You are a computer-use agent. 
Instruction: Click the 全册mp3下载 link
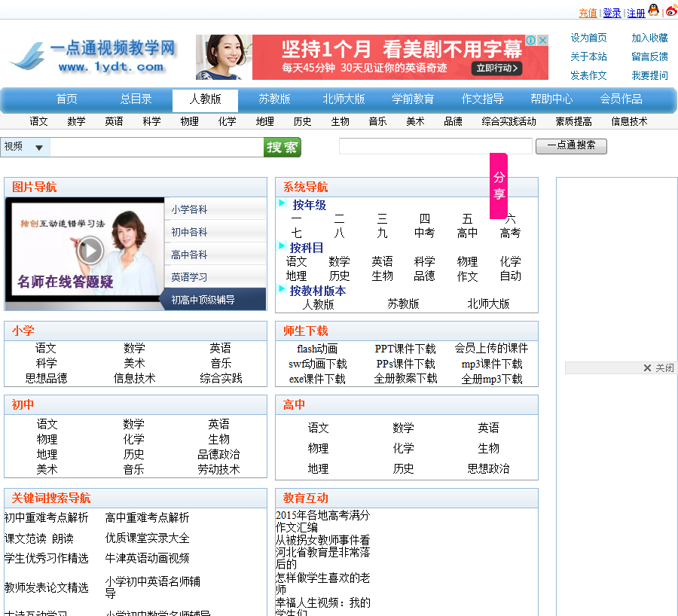pos(492,379)
